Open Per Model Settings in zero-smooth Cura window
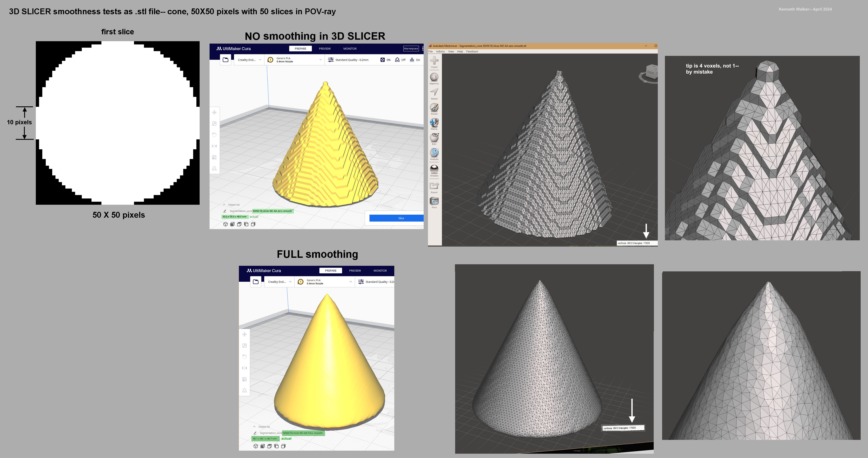 (214, 157)
